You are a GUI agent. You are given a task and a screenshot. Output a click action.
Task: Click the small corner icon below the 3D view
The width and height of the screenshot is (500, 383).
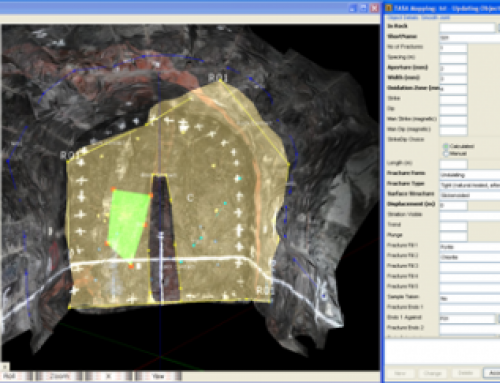pyautogui.click(x=4, y=367)
